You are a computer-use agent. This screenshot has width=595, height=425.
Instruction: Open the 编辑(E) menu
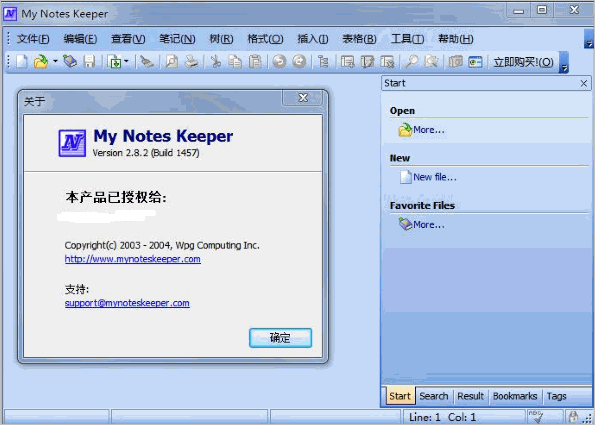click(80, 39)
